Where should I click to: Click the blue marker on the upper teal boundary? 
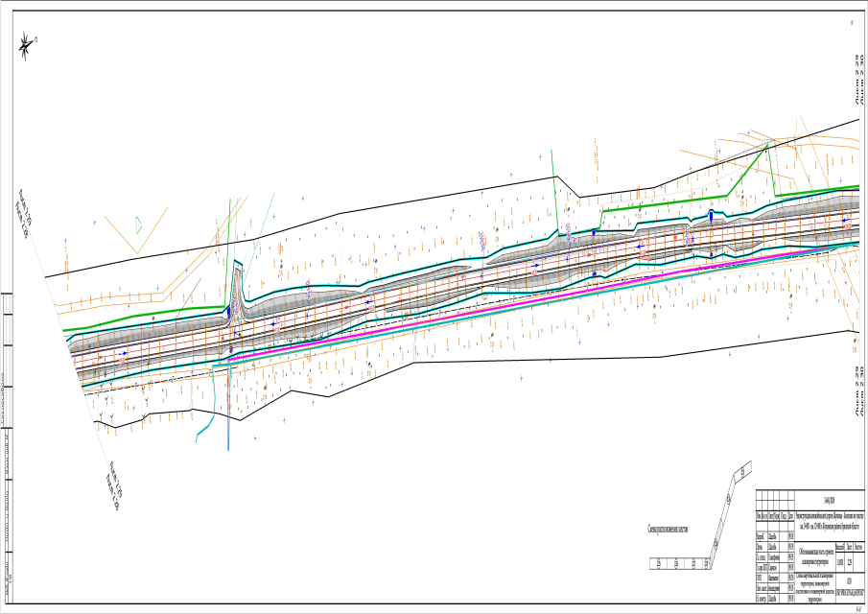[711, 216]
